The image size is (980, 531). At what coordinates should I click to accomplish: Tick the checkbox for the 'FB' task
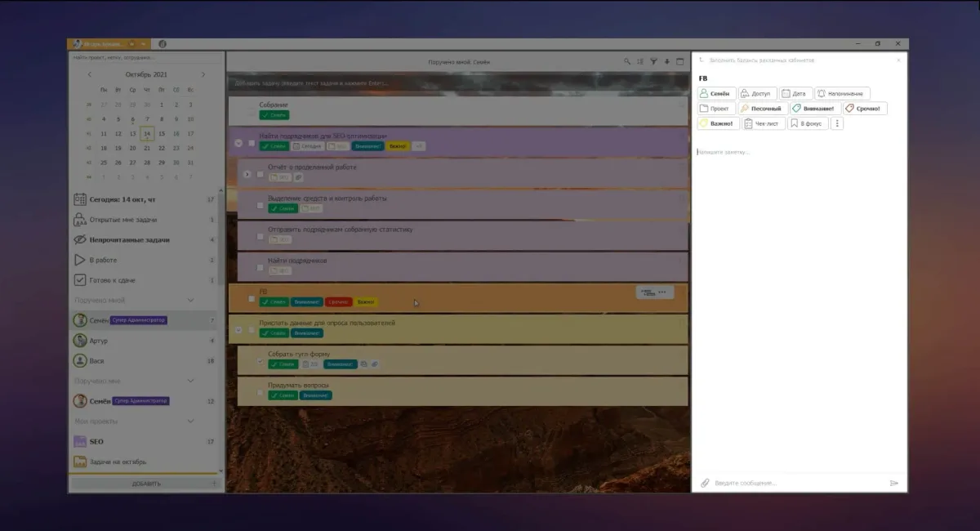[252, 298]
